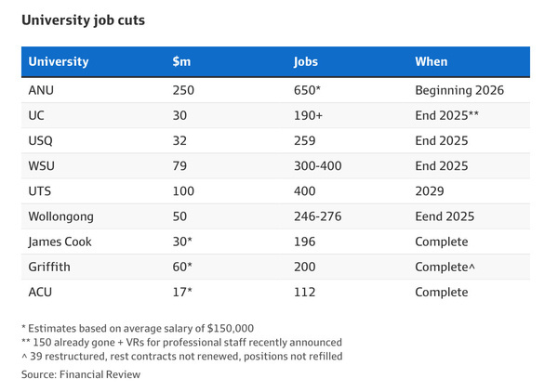
Task: Click the 'Eend 2025' cell
Action: click(x=445, y=216)
